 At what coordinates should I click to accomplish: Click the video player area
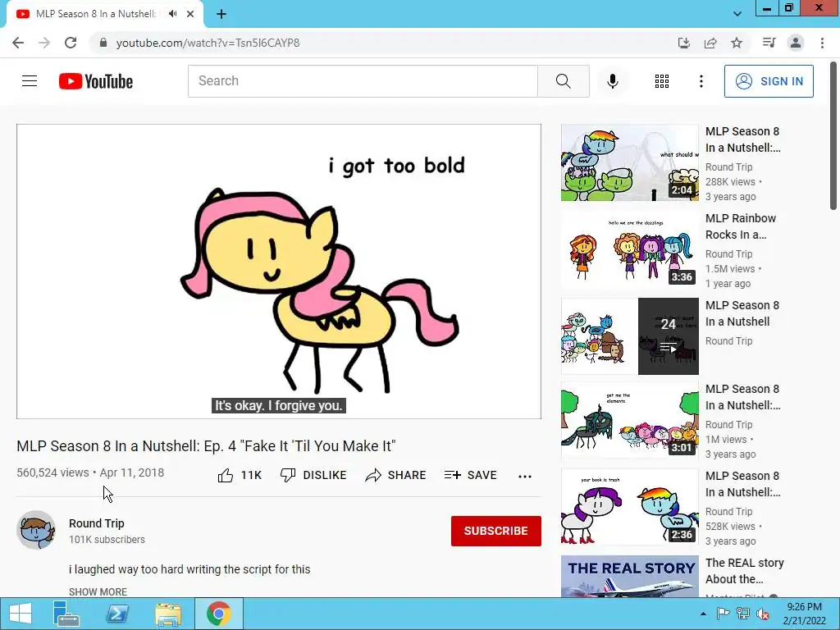tap(279, 272)
